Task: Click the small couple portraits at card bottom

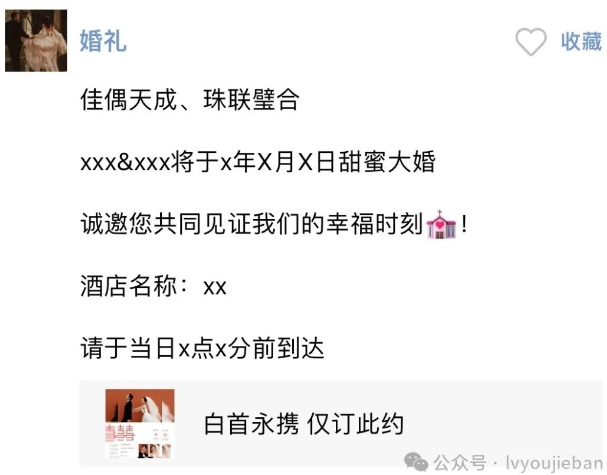Action: (154, 451)
